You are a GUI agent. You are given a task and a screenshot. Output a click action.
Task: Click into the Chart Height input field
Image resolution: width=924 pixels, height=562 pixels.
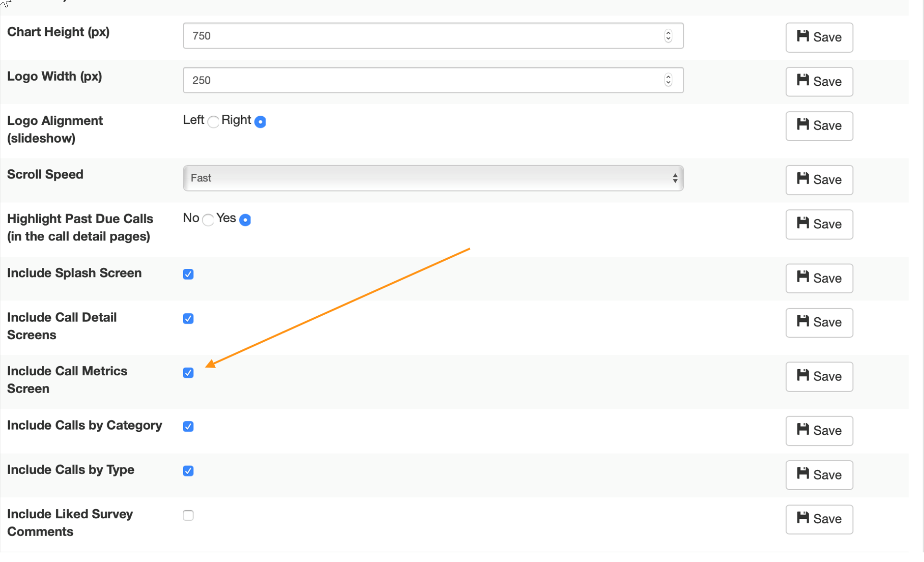click(433, 36)
